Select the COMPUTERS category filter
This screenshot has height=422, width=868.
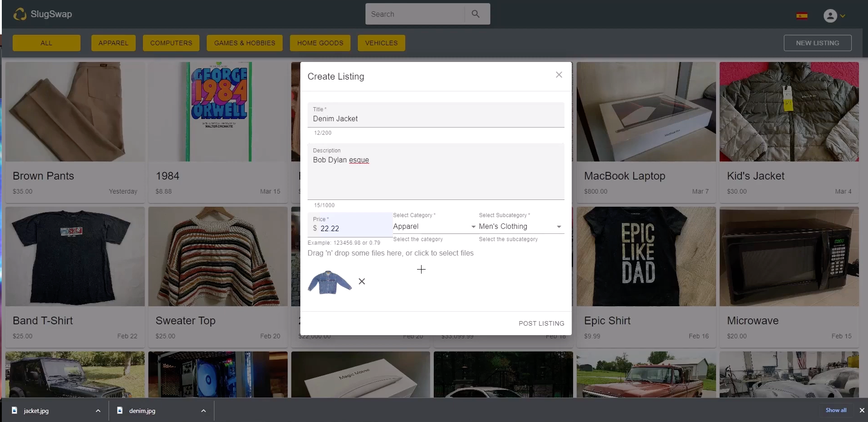(171, 43)
